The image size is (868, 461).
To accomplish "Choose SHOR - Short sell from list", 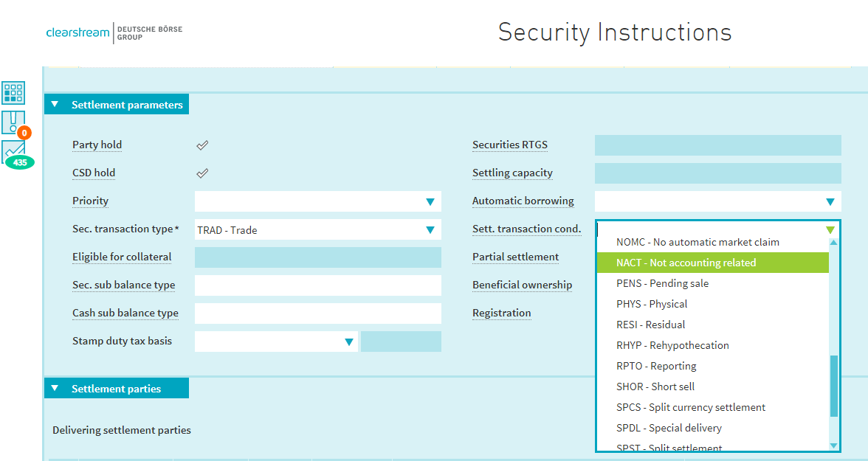I will (x=655, y=387).
